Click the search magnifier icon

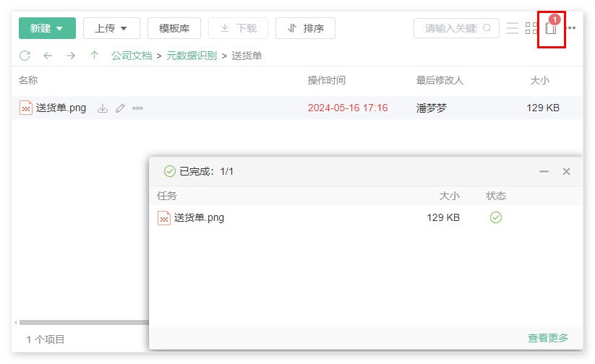pos(487,27)
